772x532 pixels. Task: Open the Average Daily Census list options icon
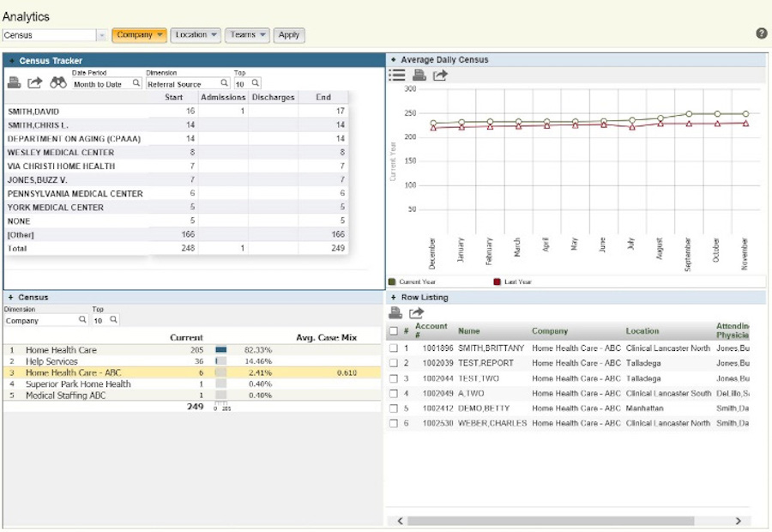coord(397,76)
